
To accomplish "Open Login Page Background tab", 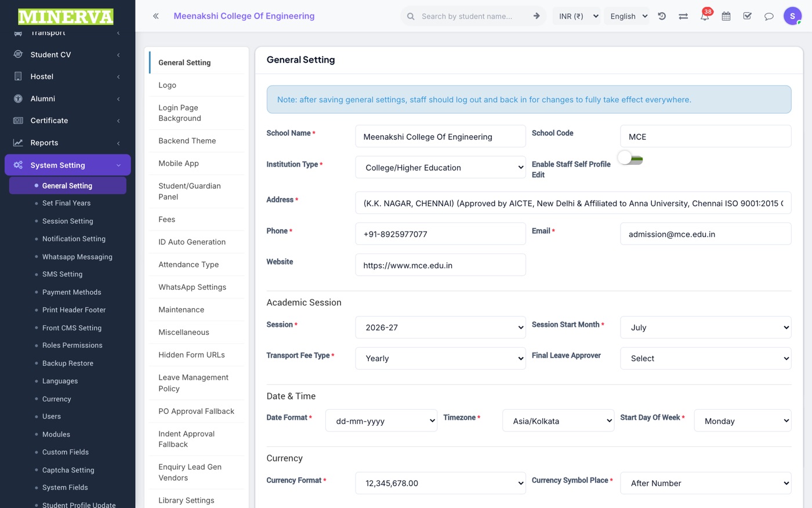I will [x=197, y=113].
